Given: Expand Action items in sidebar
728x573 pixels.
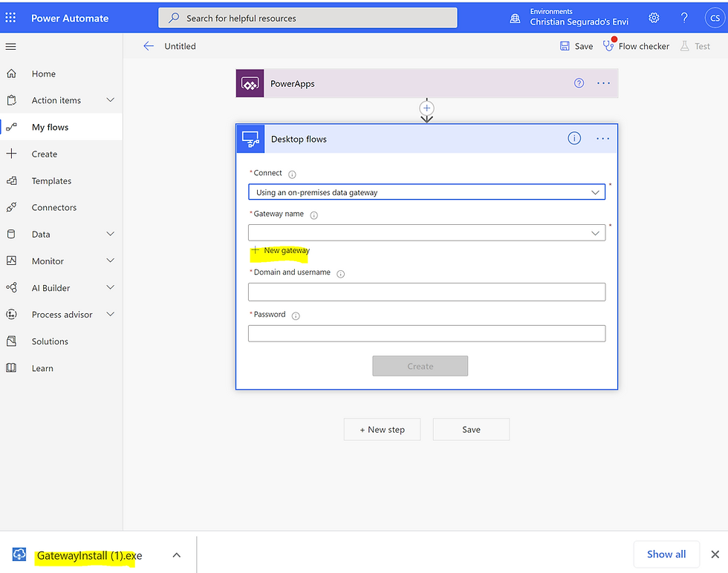Looking at the screenshot, I should pos(111,99).
